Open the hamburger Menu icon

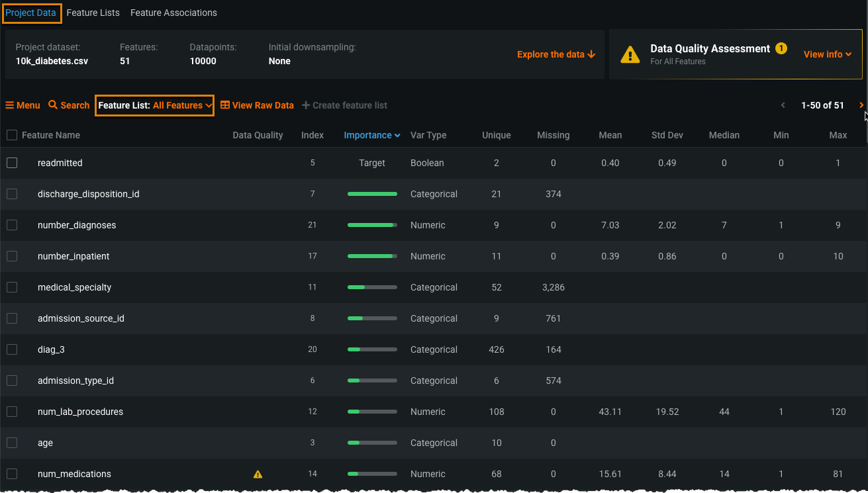pyautogui.click(x=10, y=105)
